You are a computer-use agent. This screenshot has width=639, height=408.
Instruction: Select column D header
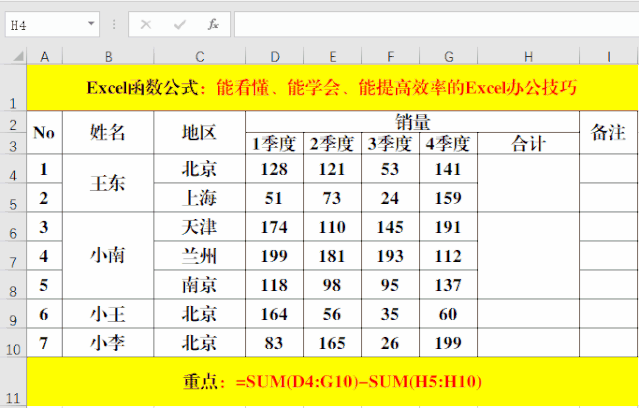tap(275, 57)
